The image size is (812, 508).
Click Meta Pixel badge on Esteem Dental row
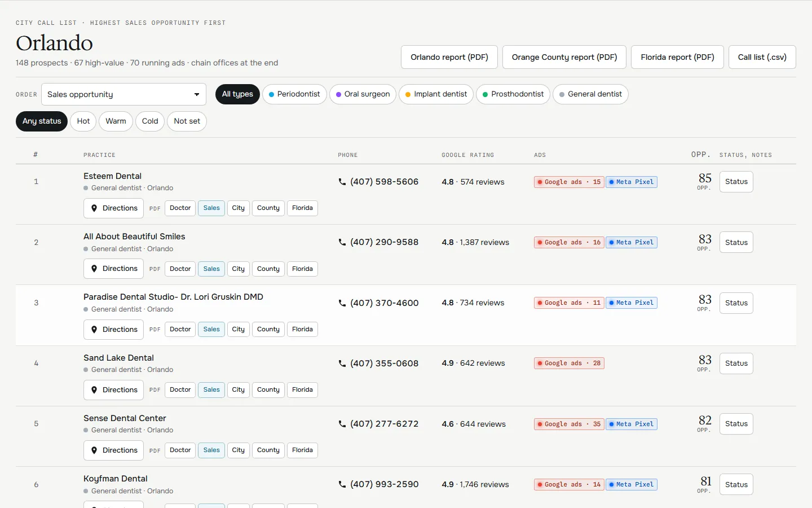632,182
